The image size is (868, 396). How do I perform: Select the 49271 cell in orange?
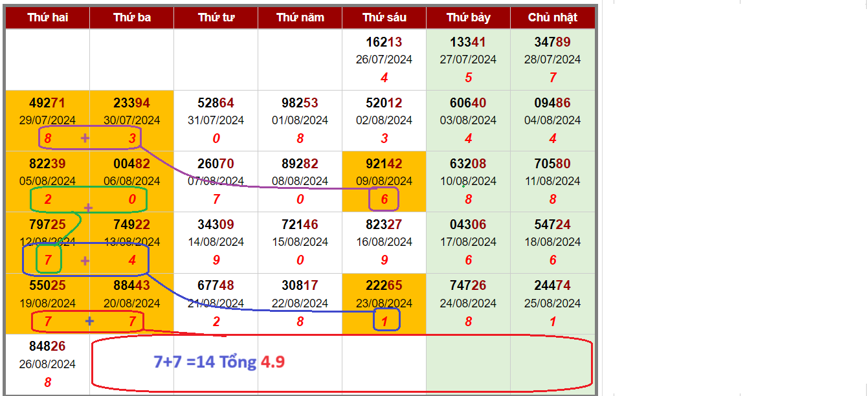(x=47, y=103)
